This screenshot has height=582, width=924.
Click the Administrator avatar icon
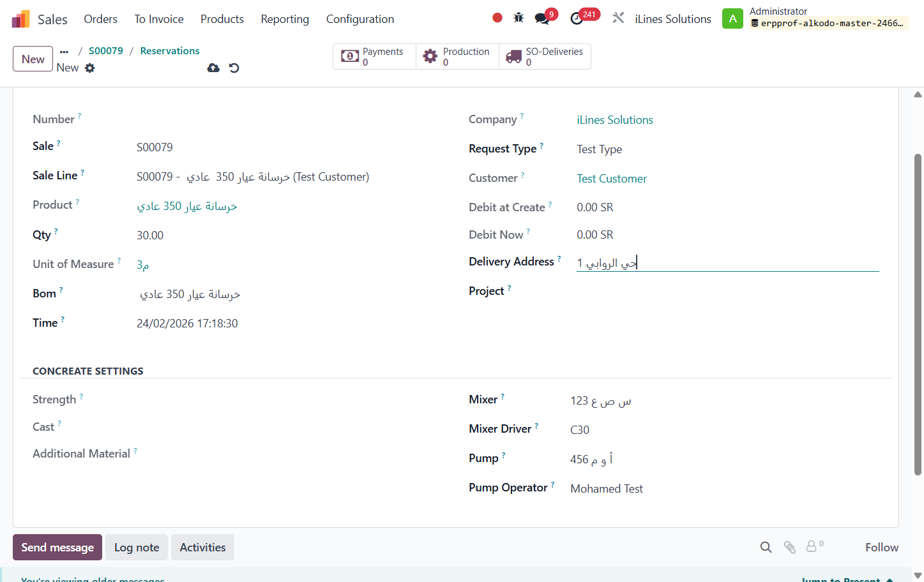[732, 19]
